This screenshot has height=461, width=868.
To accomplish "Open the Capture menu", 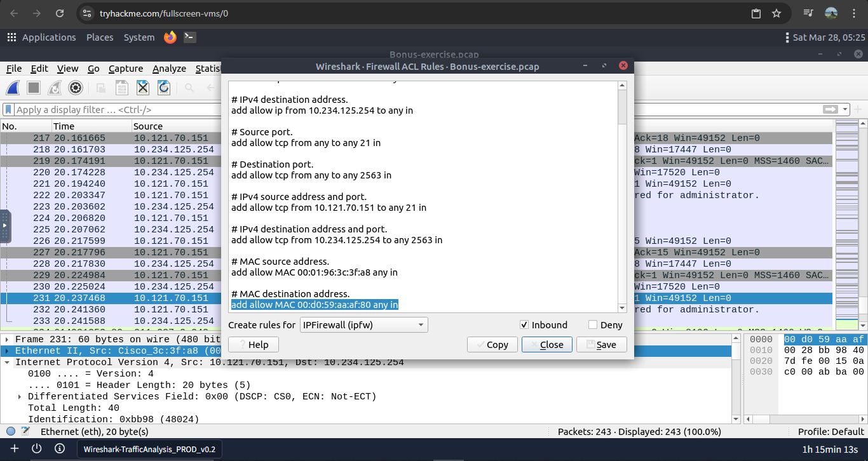I will (126, 69).
